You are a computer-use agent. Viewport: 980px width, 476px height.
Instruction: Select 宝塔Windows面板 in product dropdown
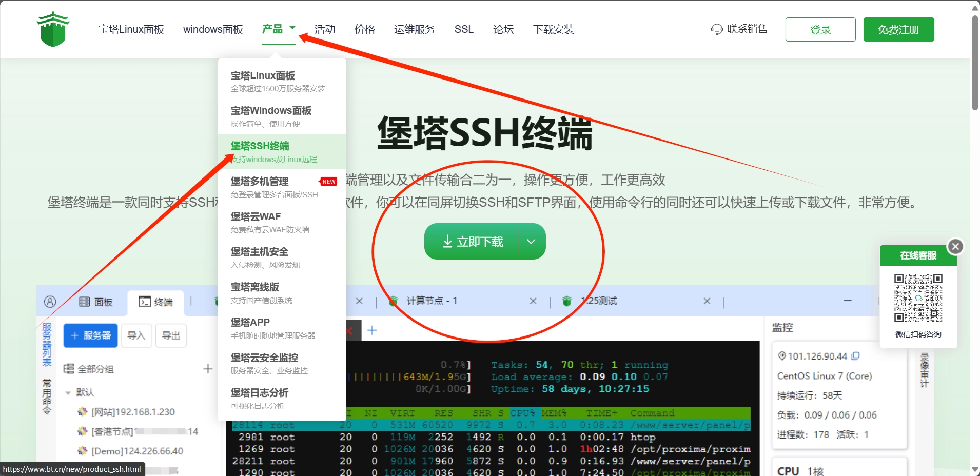point(282,116)
